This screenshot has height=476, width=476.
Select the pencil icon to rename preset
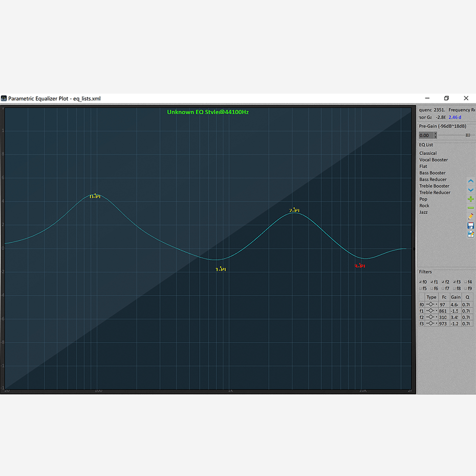(x=470, y=215)
